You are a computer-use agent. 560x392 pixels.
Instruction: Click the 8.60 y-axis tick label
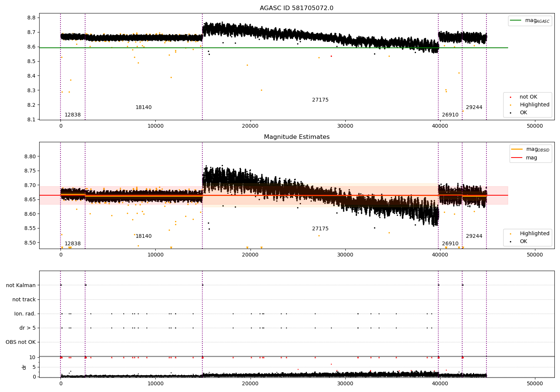[30, 214]
